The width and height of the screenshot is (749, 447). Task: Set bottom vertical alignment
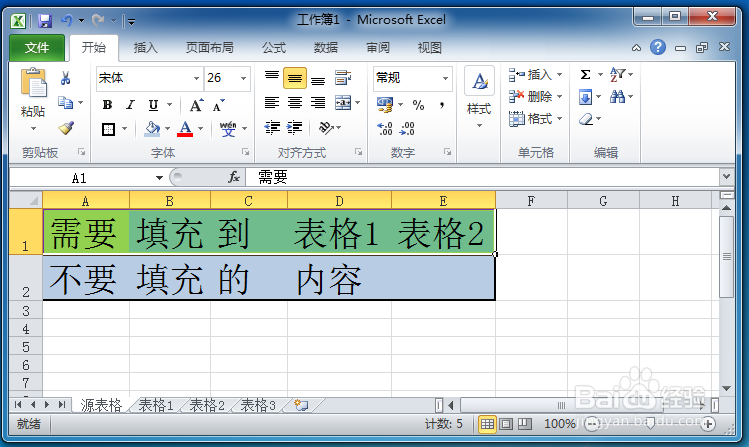(318, 79)
